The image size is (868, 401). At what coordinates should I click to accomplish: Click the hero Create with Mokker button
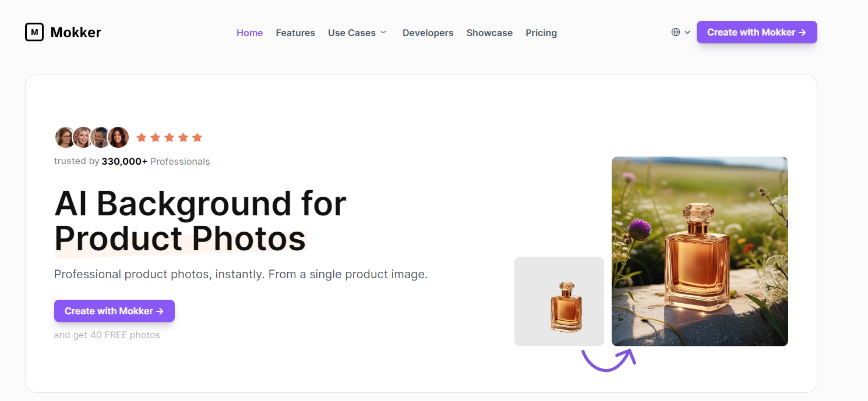tap(114, 311)
